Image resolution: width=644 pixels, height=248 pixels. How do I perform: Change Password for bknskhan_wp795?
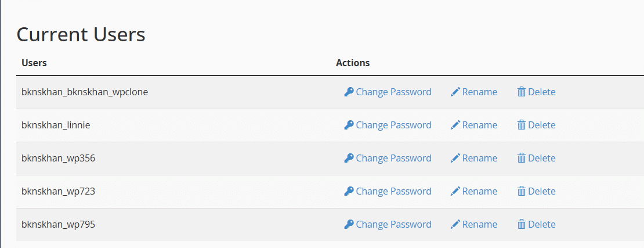pos(393,224)
